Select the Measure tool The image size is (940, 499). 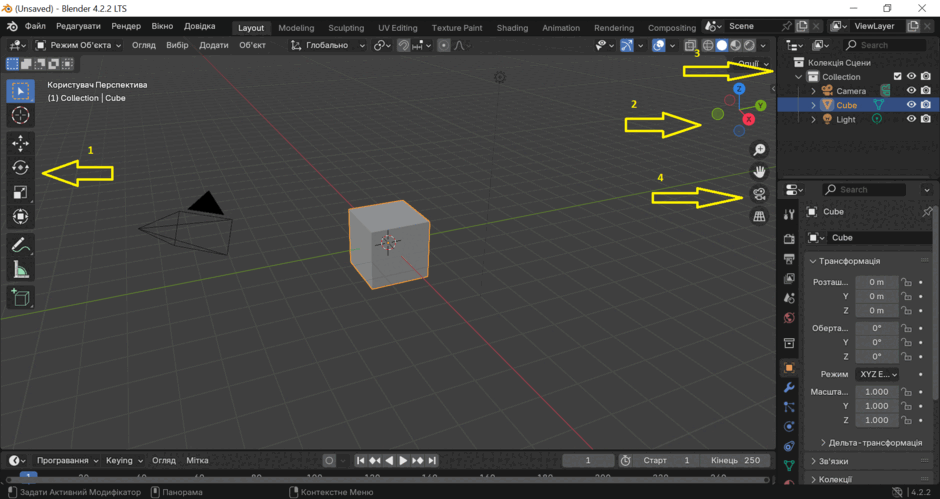pos(20,270)
